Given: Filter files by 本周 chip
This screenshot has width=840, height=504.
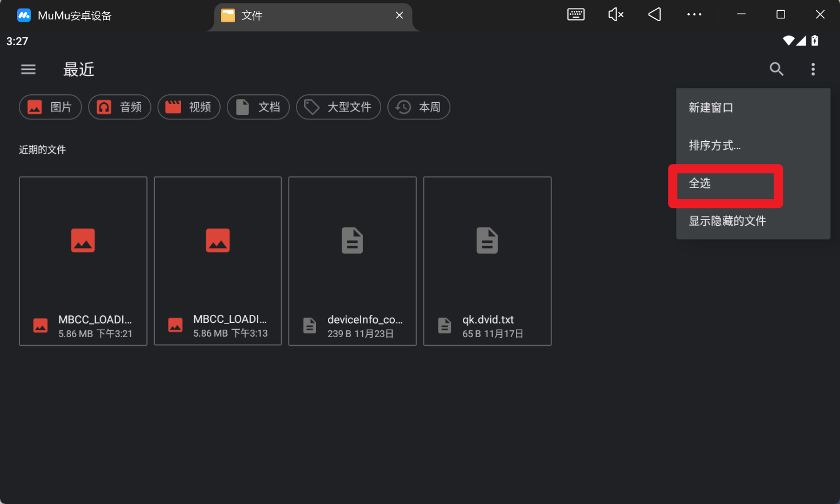Looking at the screenshot, I should 419,107.
